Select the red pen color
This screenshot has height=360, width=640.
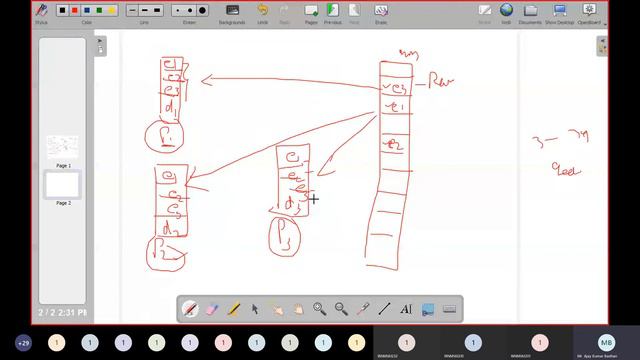pos(75,10)
